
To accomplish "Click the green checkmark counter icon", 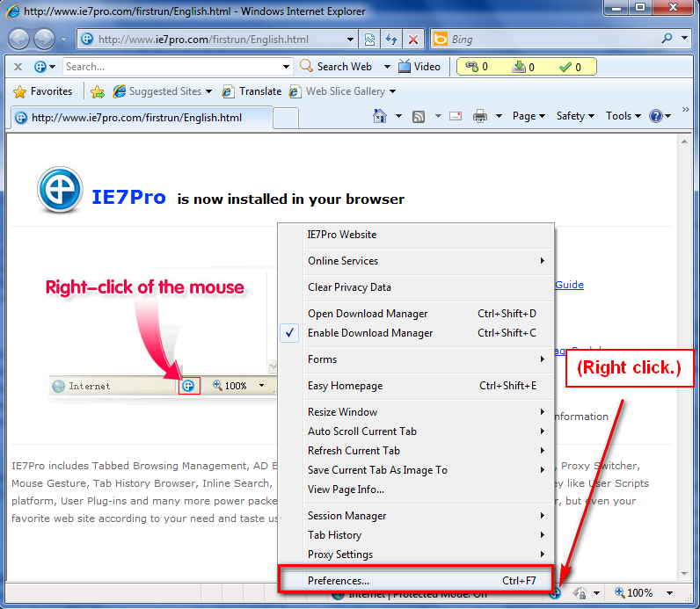I will click(x=565, y=67).
